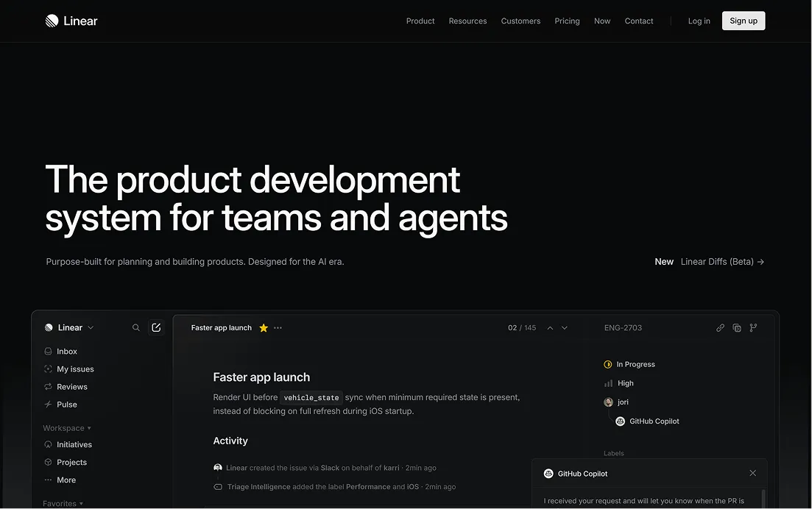Click the Customers nav item
Viewport: 812px width, 509px height.
(520, 21)
